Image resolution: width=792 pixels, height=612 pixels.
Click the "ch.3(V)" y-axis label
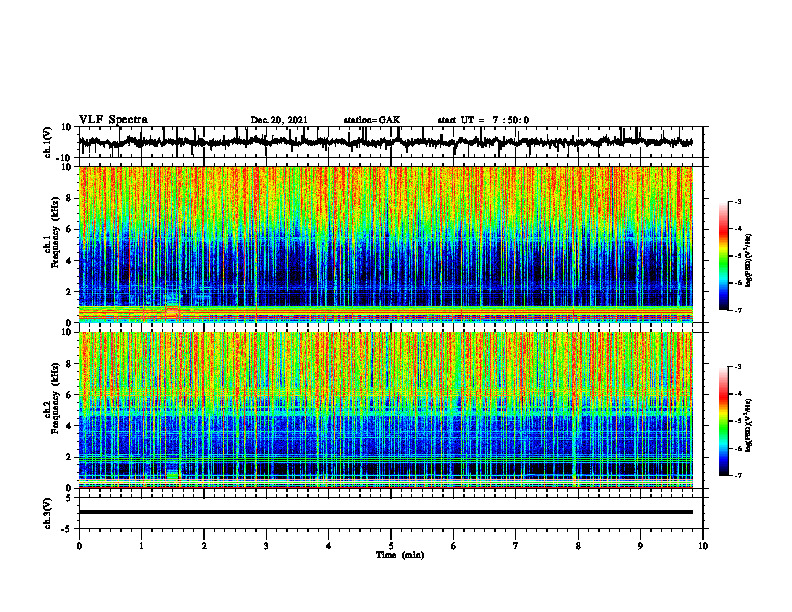coord(48,513)
